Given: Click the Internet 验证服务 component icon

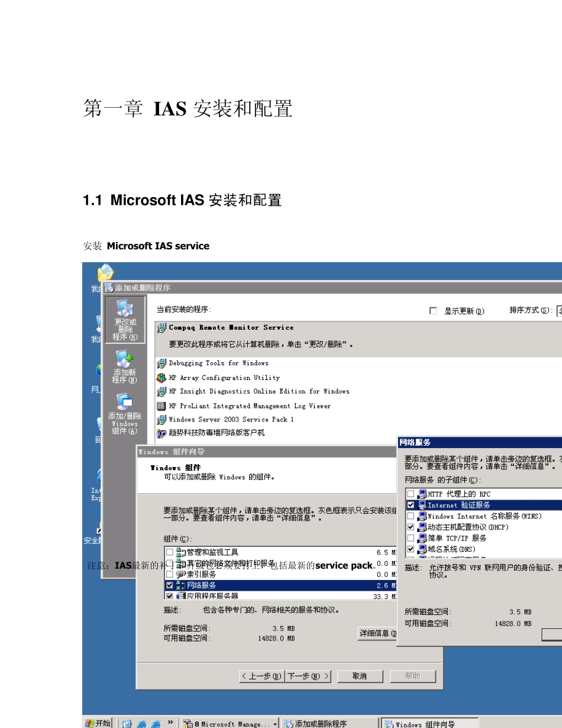Looking at the screenshot, I should [x=422, y=505].
